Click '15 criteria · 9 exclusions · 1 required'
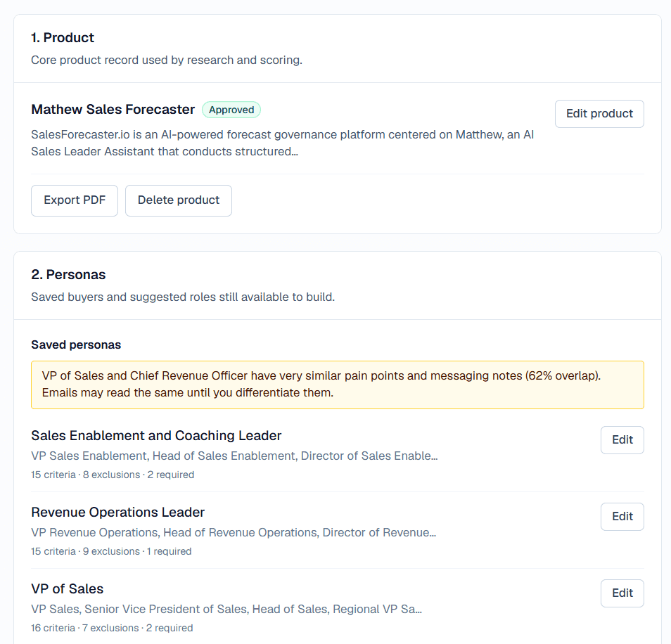 pos(111,551)
